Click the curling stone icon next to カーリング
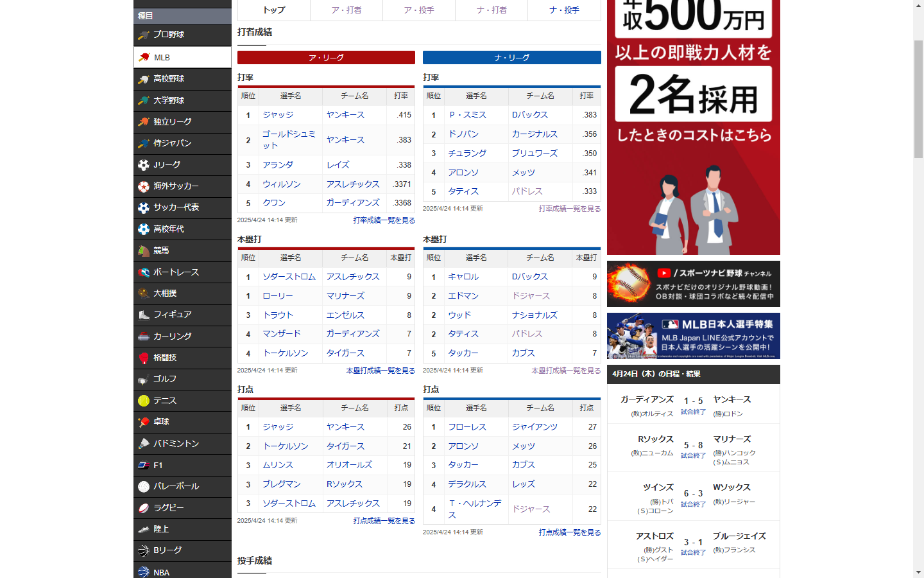Viewport: 924px width, 578px height. (x=144, y=337)
